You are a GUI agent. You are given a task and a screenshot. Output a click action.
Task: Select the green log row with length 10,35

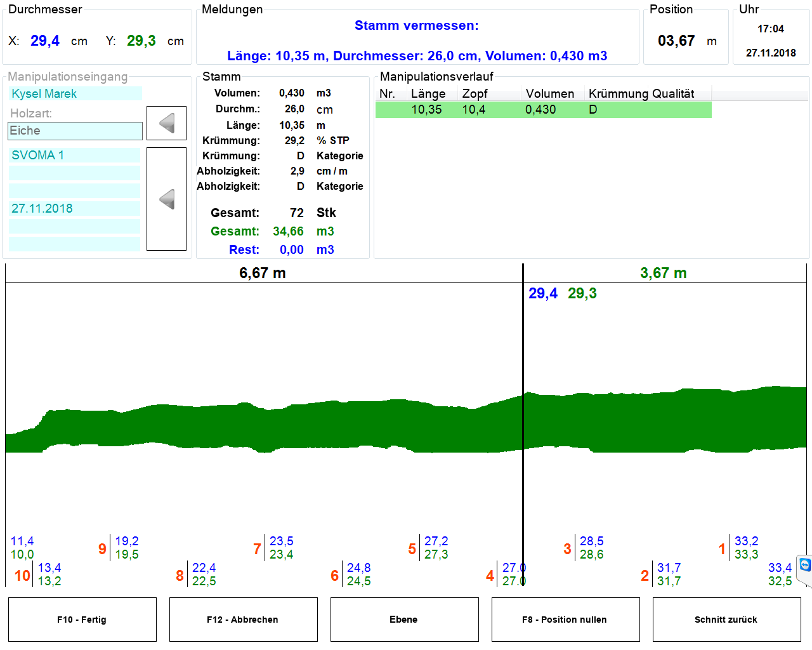[x=543, y=110]
